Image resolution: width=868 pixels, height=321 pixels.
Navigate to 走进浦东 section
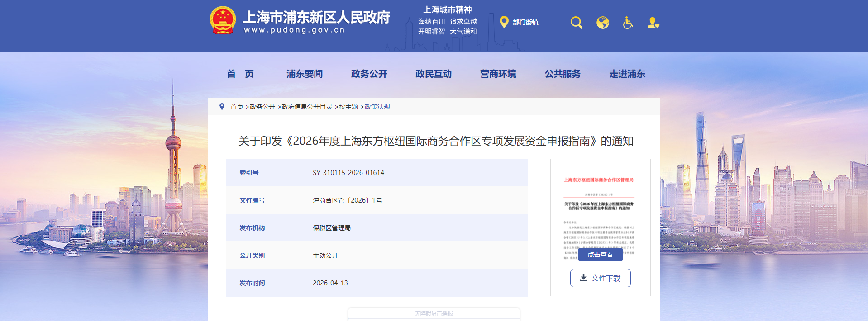(627, 74)
